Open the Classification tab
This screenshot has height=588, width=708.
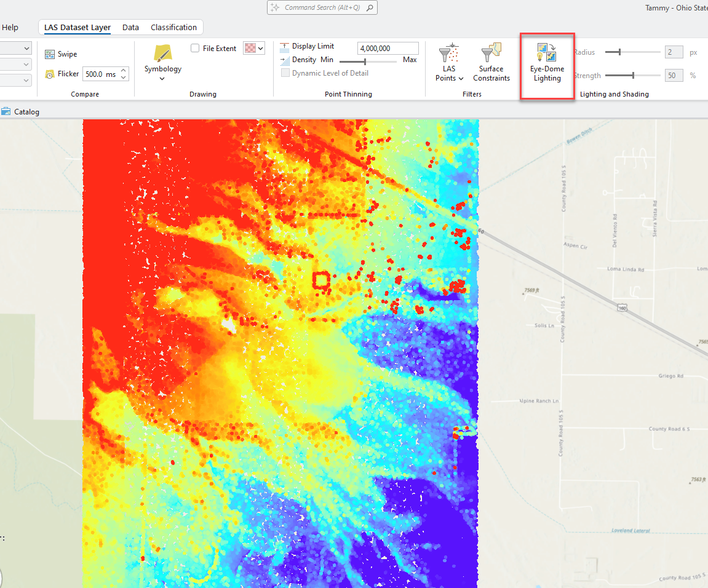click(173, 28)
